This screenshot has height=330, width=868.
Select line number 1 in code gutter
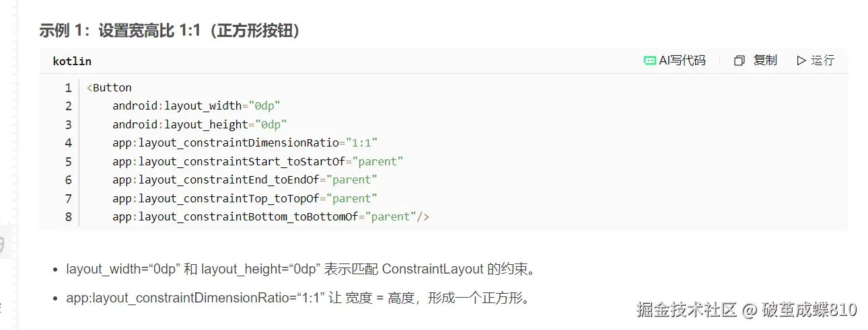coord(68,87)
